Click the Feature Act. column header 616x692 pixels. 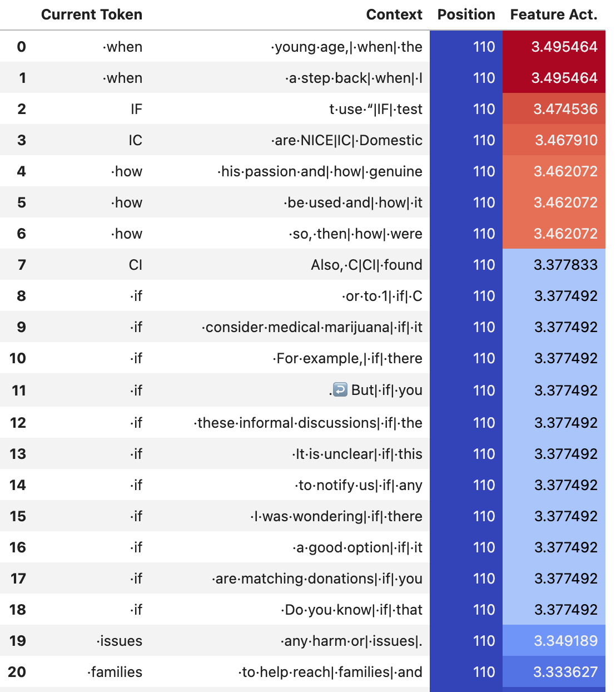[554, 14]
